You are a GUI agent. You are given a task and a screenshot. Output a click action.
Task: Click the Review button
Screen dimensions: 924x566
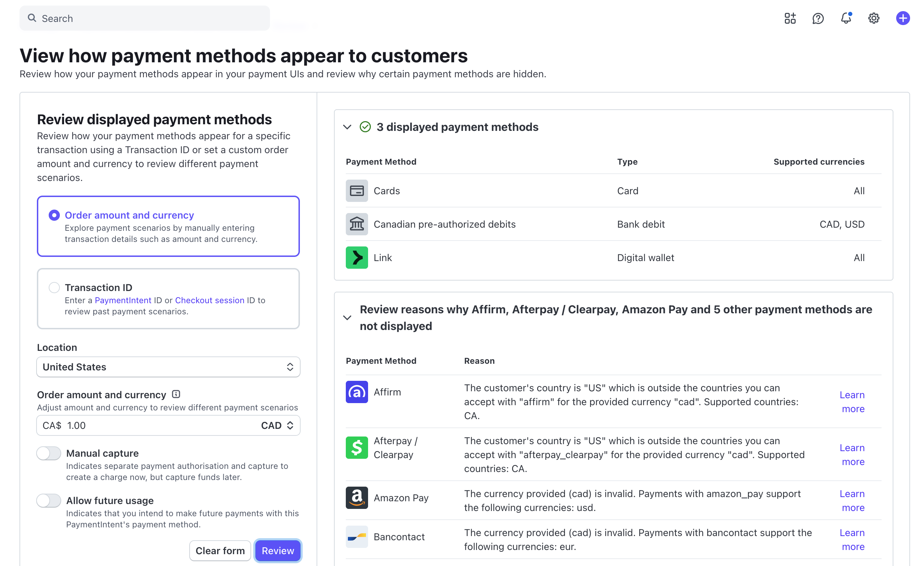coord(278,551)
